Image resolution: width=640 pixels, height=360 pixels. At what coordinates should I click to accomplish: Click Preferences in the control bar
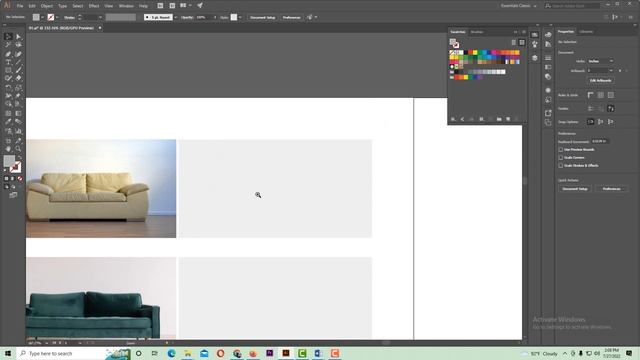291,17
